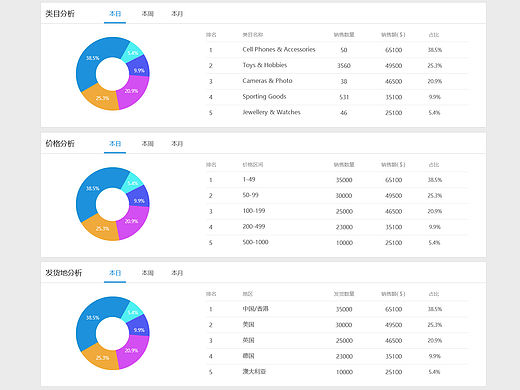Switch 类目分析 to the 本月 tab

[x=177, y=14]
